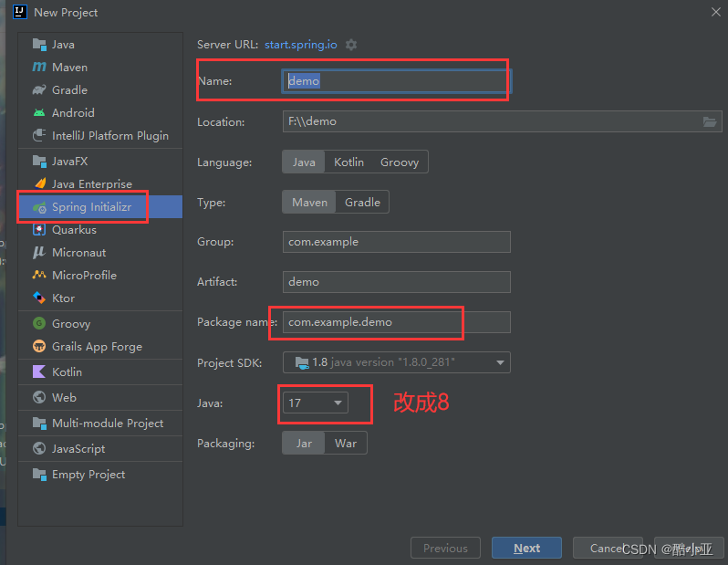This screenshot has height=565, width=728.
Task: Click into the Name field
Action: click(397, 81)
